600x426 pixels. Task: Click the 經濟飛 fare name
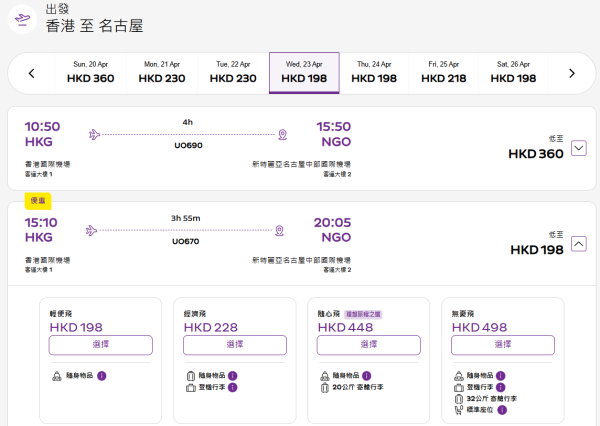tap(195, 314)
